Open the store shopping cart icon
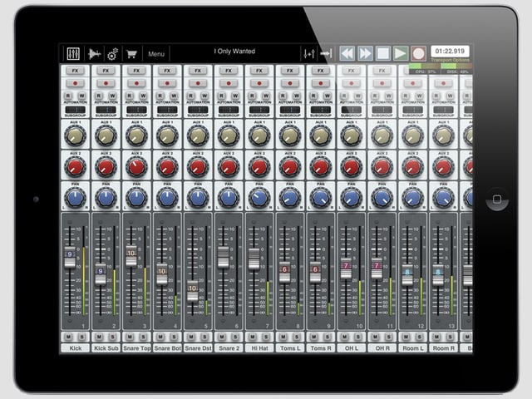 tap(131, 53)
